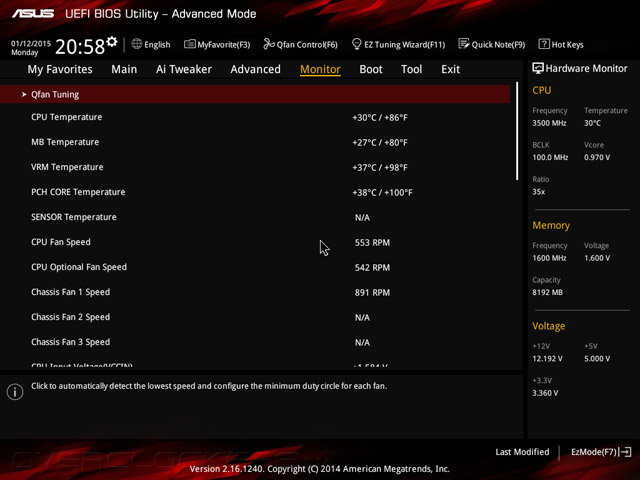Click the 0.970 V Vcore value

click(x=597, y=157)
